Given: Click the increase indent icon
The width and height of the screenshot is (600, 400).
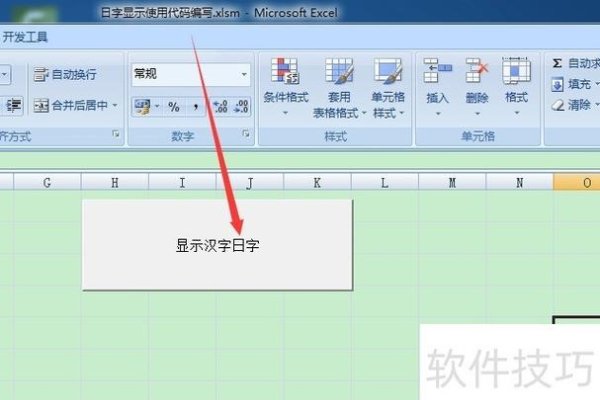Looking at the screenshot, I should [x=14, y=105].
